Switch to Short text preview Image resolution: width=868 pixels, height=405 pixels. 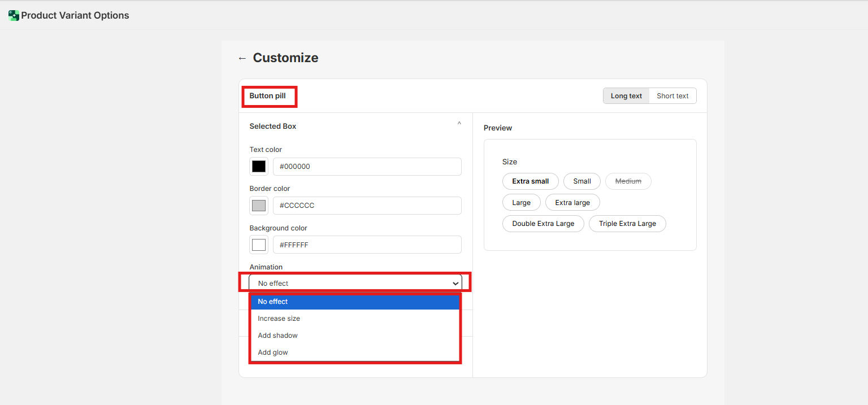click(x=672, y=96)
